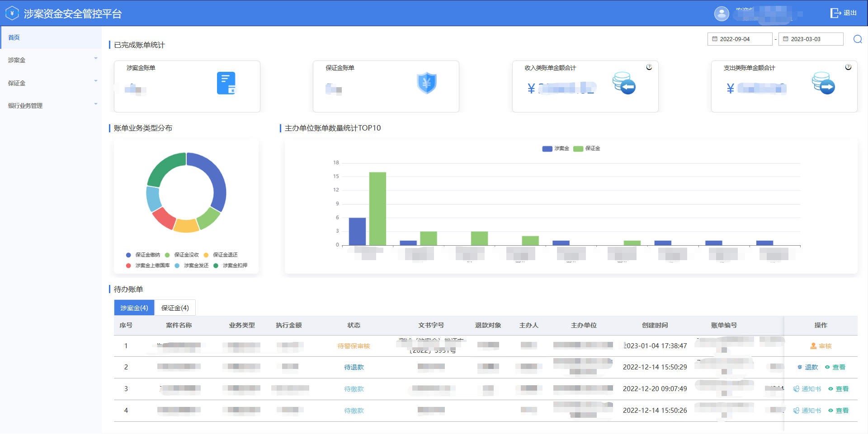The height and width of the screenshot is (434, 868).
Task: Click help icon on 收入类账单金额合计 card
Action: [649, 67]
